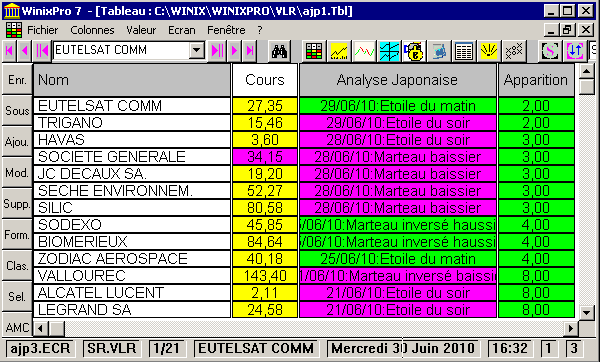Click the purple S toolbar icon
The image size is (600, 362).
pos(550,51)
